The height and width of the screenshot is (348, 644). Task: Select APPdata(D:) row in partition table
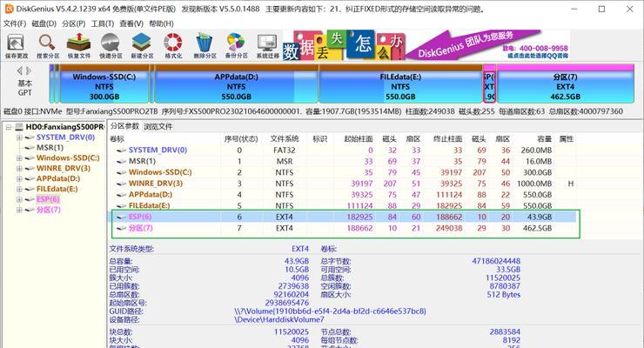click(343, 195)
